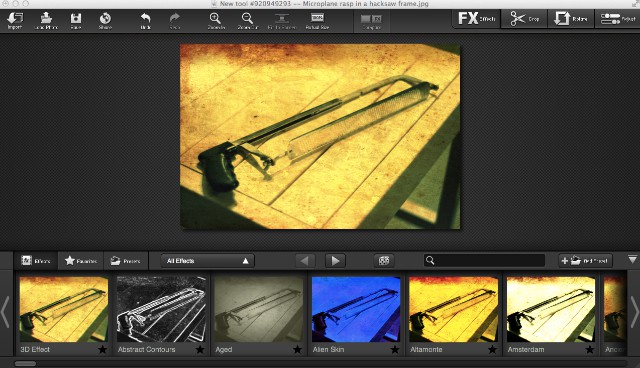Show image at Actual Size
Screen dimensions: 640x368
(317, 20)
